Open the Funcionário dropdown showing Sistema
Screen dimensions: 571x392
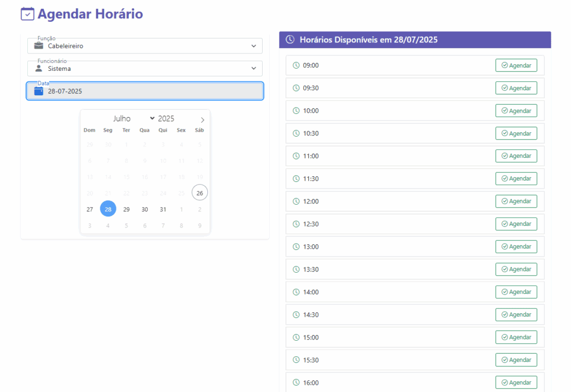tap(145, 69)
